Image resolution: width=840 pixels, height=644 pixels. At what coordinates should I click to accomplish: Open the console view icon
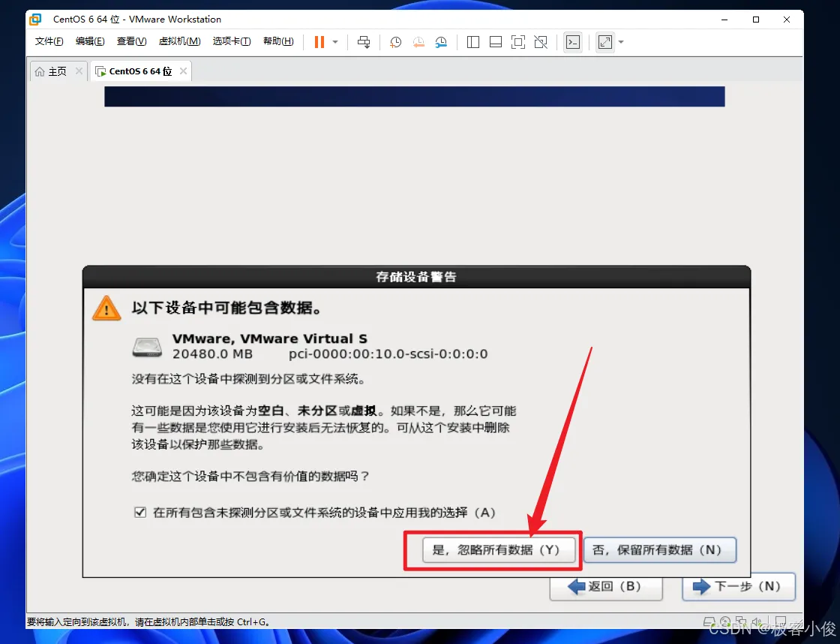(x=573, y=42)
